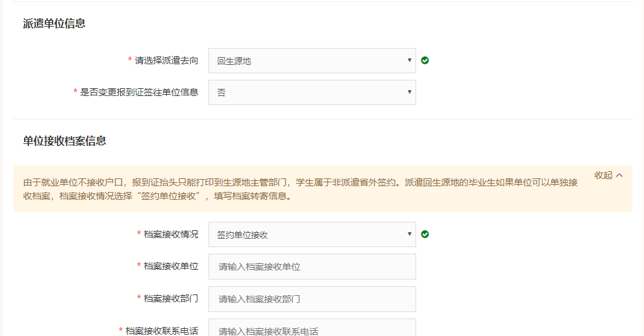This screenshot has height=336, width=644.
Task: Click the 请选择派遣去向 field label
Action: [x=166, y=60]
